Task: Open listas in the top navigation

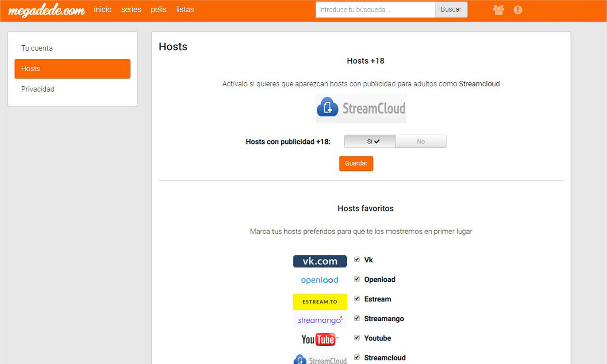Action: [185, 10]
